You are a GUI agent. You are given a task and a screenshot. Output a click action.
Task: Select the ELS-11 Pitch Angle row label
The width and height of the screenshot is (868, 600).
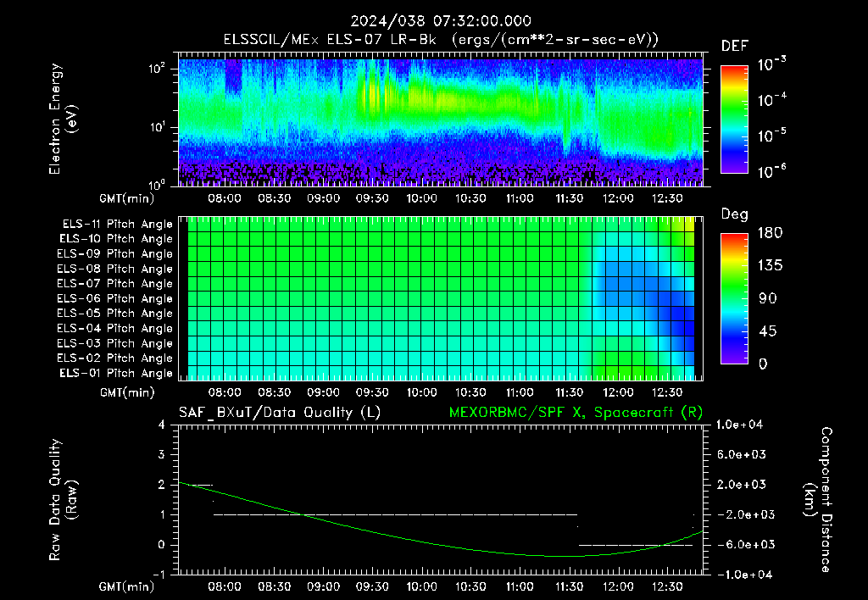[117, 225]
